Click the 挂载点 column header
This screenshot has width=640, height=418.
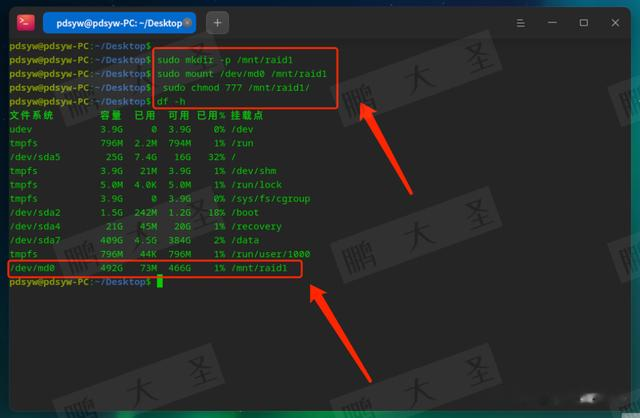(247, 116)
